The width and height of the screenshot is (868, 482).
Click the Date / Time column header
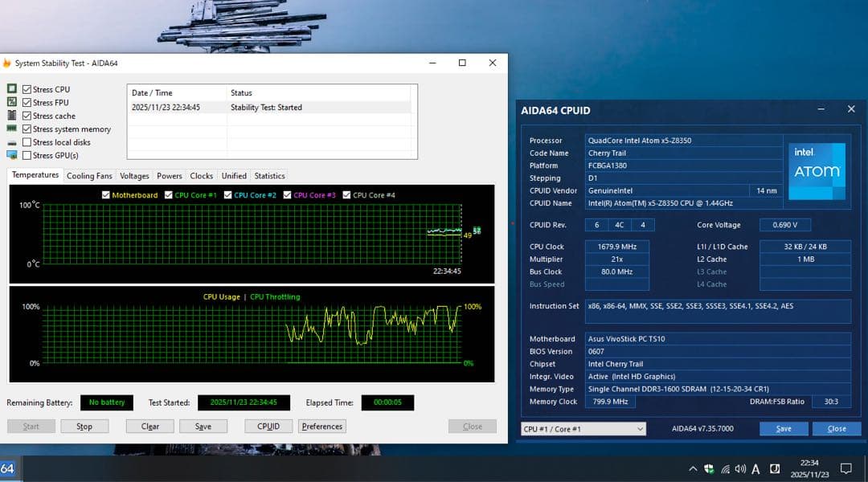point(177,93)
